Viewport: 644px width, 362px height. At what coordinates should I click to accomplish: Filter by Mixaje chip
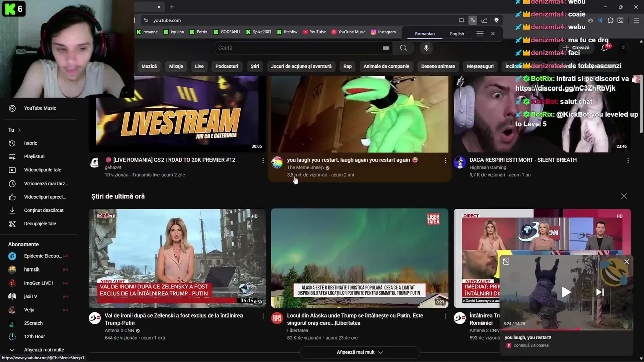click(x=176, y=66)
